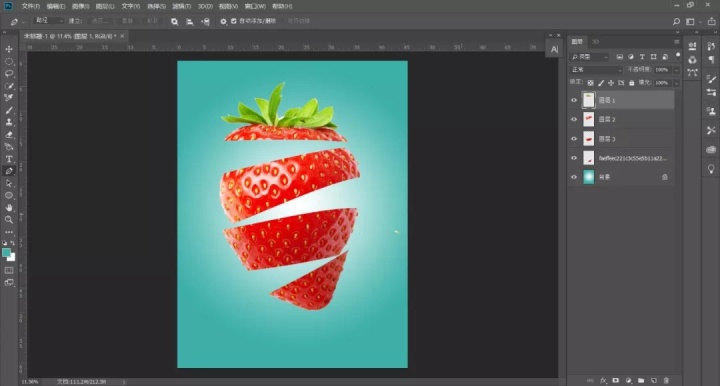720x386 pixels.
Task: Select the Type tool in toolbox
Action: coord(9,159)
